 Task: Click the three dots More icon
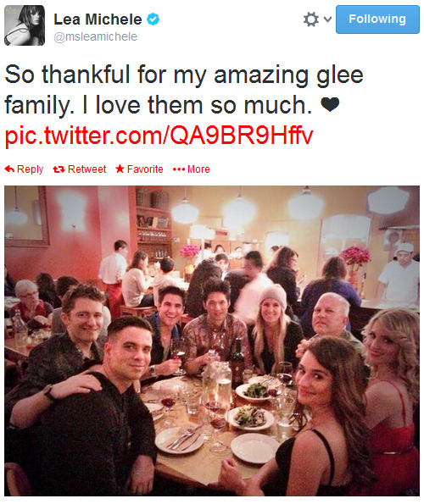coord(179,169)
